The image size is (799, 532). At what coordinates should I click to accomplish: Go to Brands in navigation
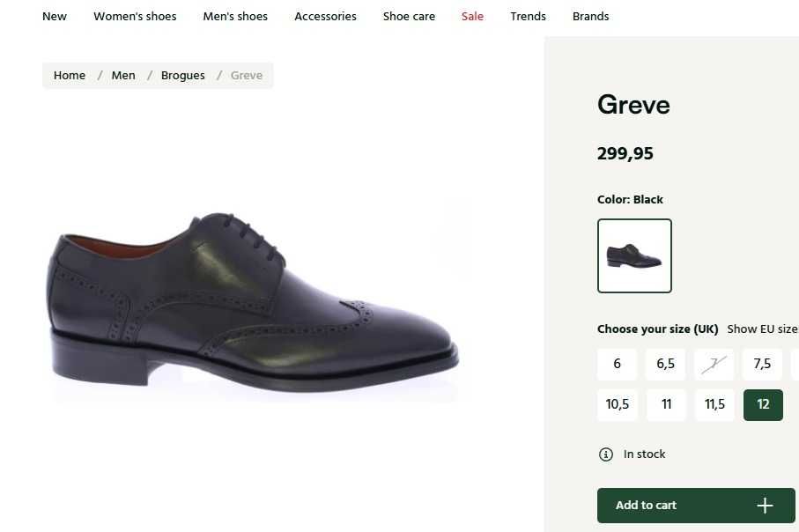(590, 17)
